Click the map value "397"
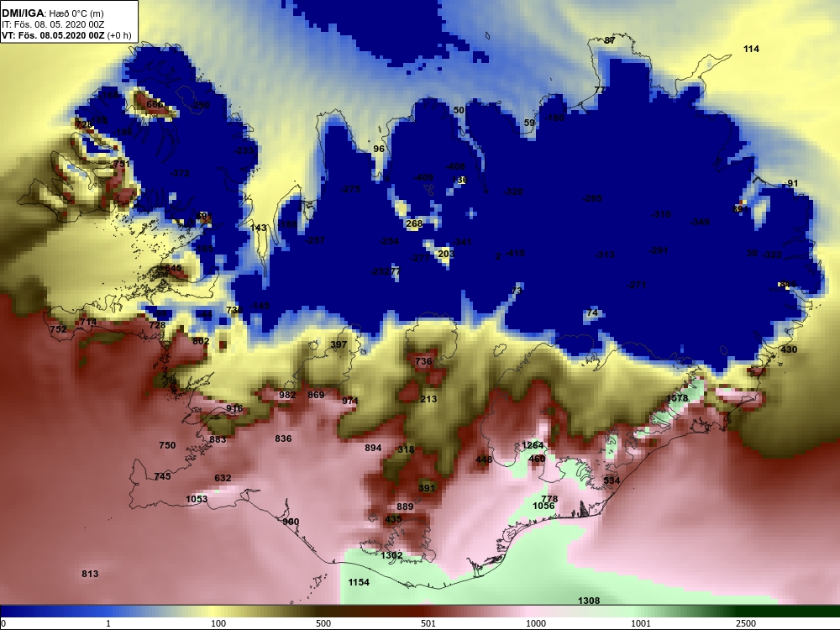Image resolution: width=840 pixels, height=630 pixels. click(x=339, y=344)
